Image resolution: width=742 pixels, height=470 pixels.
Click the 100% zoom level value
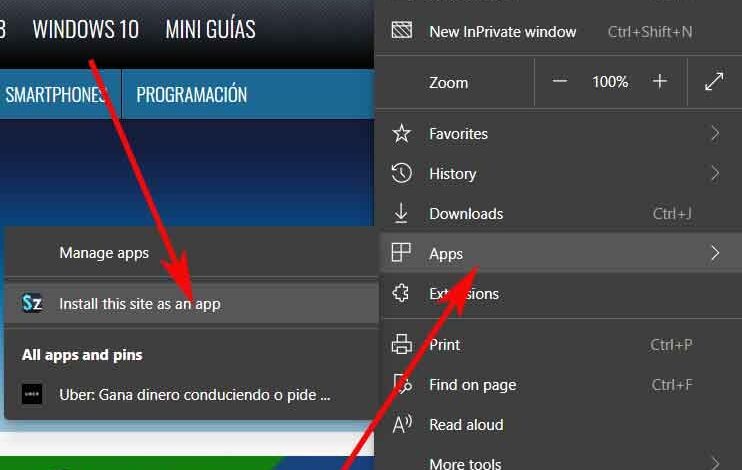(610, 82)
